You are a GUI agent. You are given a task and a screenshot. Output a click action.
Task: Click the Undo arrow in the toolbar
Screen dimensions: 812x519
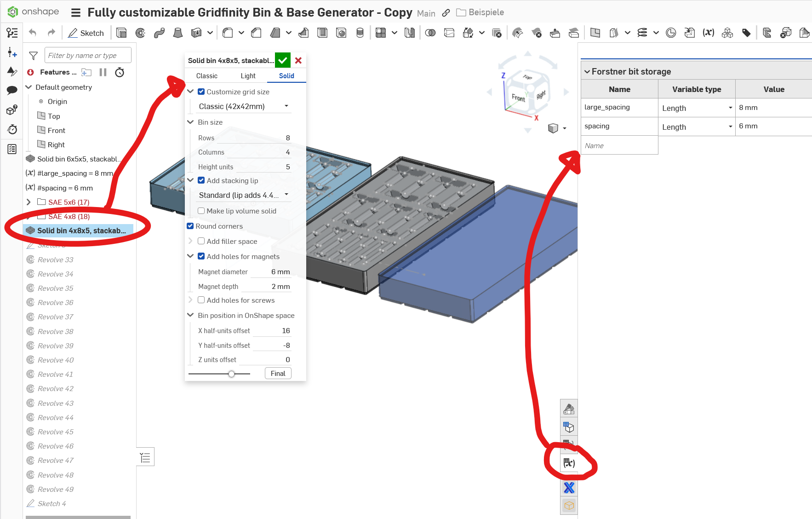[32, 33]
